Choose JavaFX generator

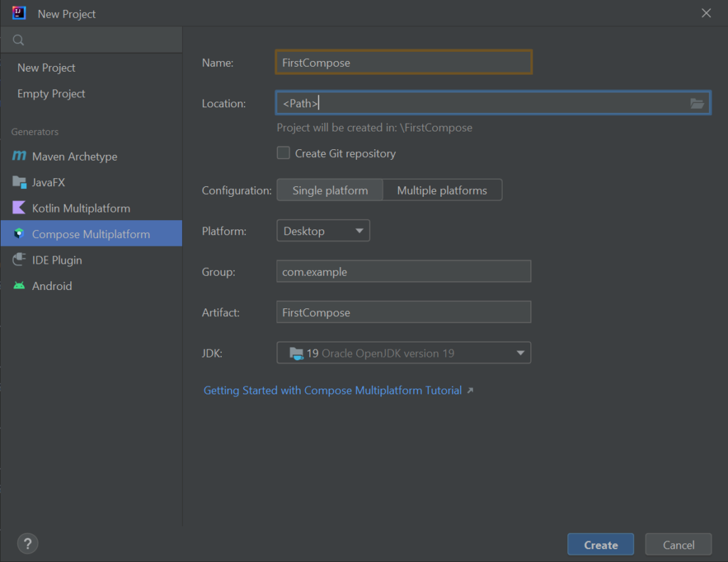[92, 183]
